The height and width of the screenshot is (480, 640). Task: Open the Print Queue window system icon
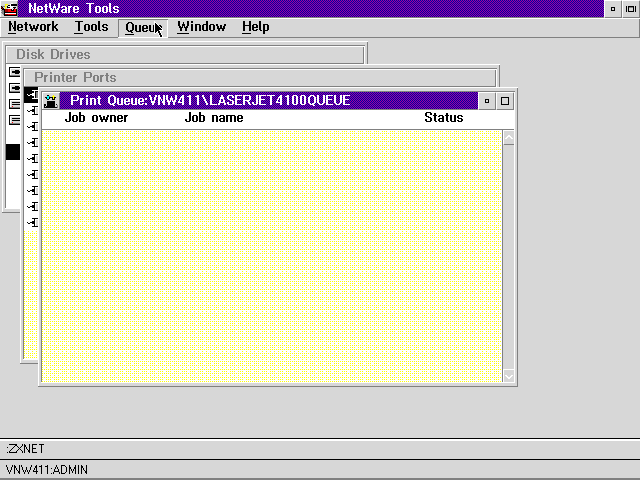click(51, 101)
